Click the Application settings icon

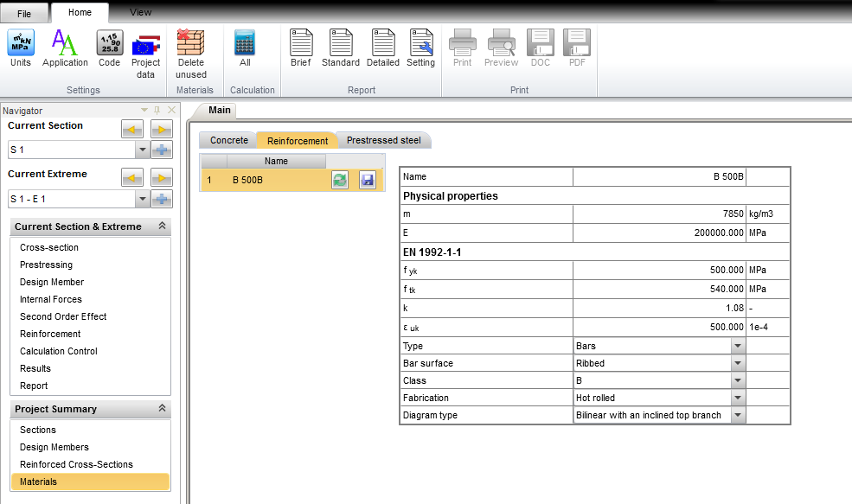[x=65, y=49]
